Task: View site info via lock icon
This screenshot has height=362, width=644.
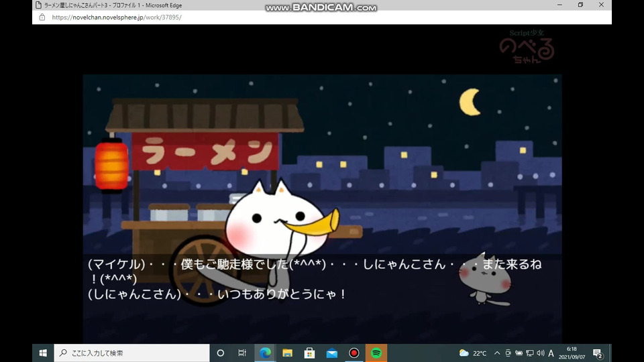Action: click(42, 17)
